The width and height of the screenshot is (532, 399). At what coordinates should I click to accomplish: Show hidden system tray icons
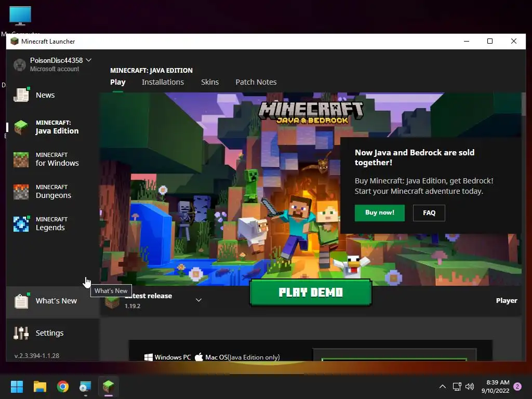pyautogui.click(x=443, y=387)
